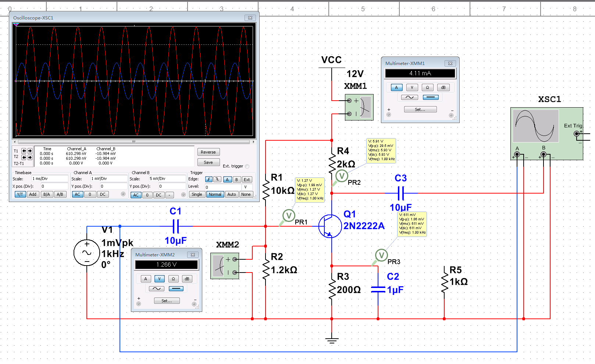Select the XMM1 multimeter instrument symbol

tap(359, 107)
